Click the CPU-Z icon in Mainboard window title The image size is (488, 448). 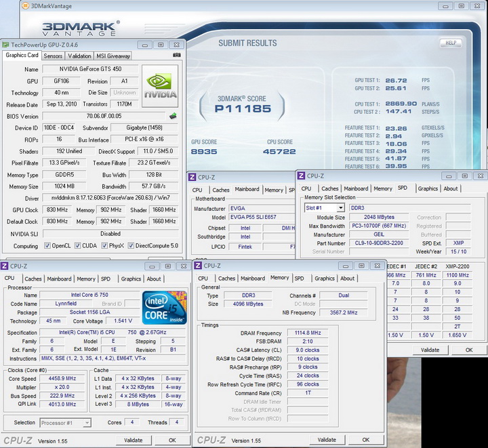pos(193,176)
